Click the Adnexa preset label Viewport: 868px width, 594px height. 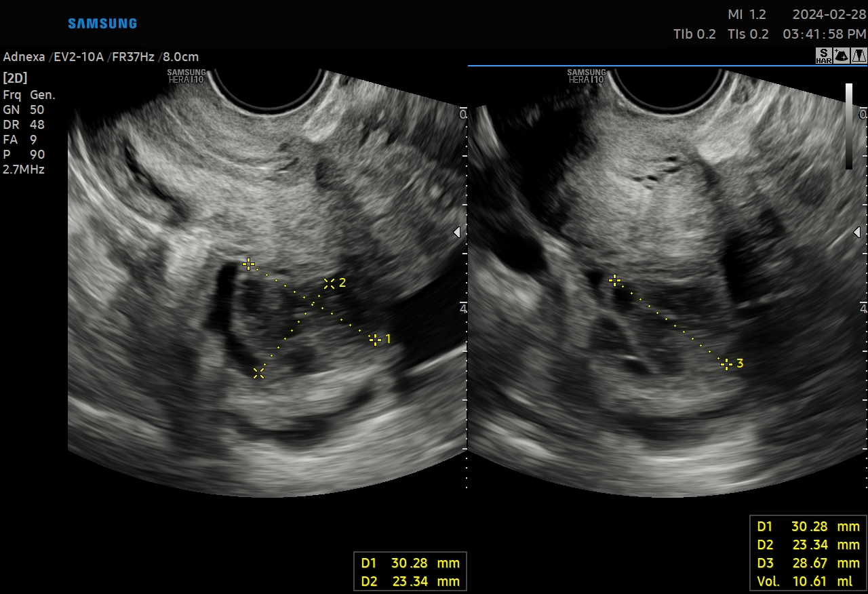(x=24, y=57)
